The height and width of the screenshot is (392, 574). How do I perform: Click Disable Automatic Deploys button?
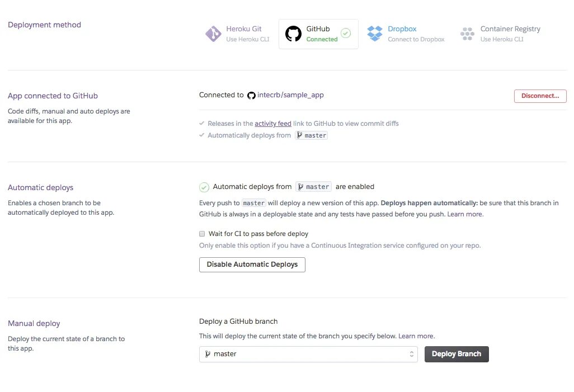point(252,265)
